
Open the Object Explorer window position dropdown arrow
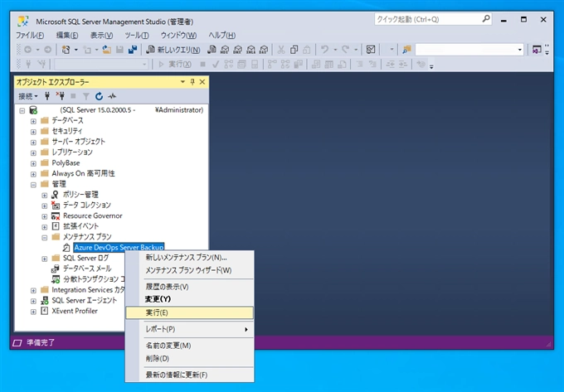182,82
